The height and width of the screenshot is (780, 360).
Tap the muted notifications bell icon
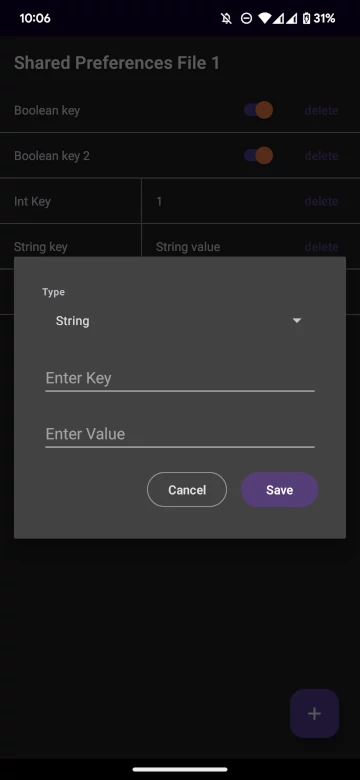[x=227, y=18]
